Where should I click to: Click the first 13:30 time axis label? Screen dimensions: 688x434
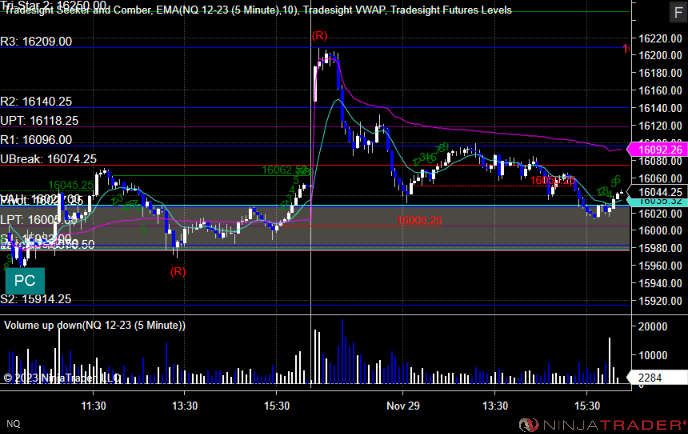tap(185, 406)
